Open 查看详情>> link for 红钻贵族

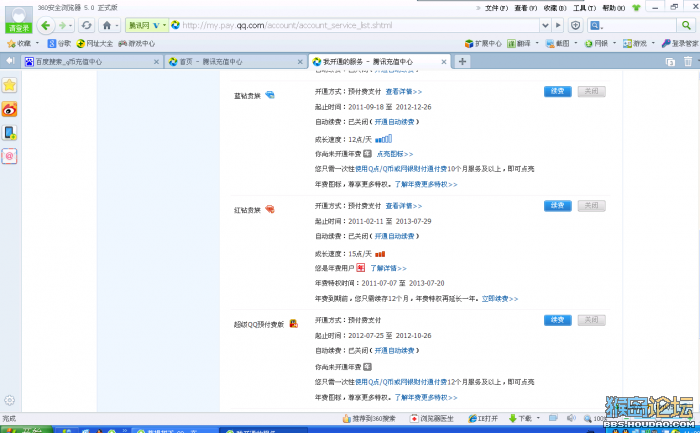[404, 206]
